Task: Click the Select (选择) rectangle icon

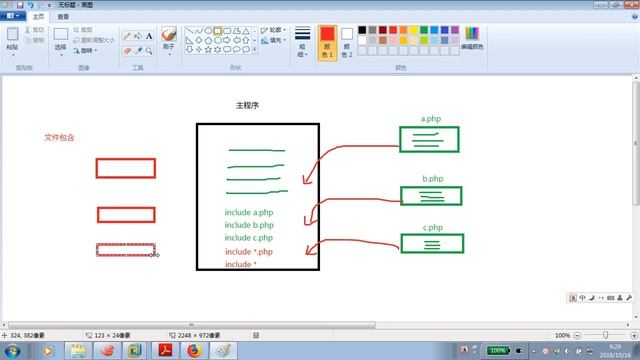Action: pos(61,34)
